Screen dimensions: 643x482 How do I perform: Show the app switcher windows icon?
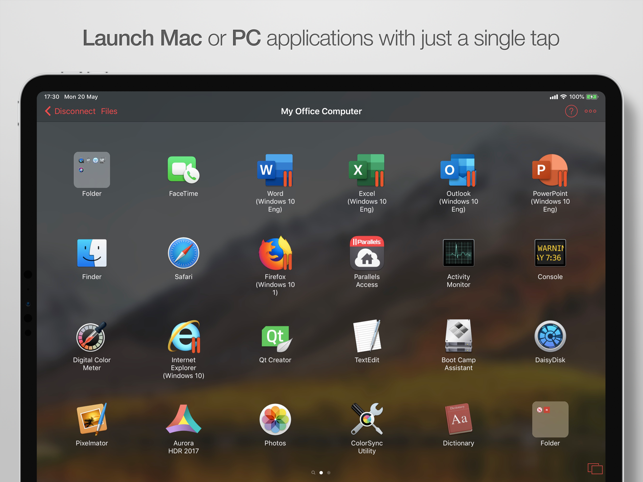[595, 468]
